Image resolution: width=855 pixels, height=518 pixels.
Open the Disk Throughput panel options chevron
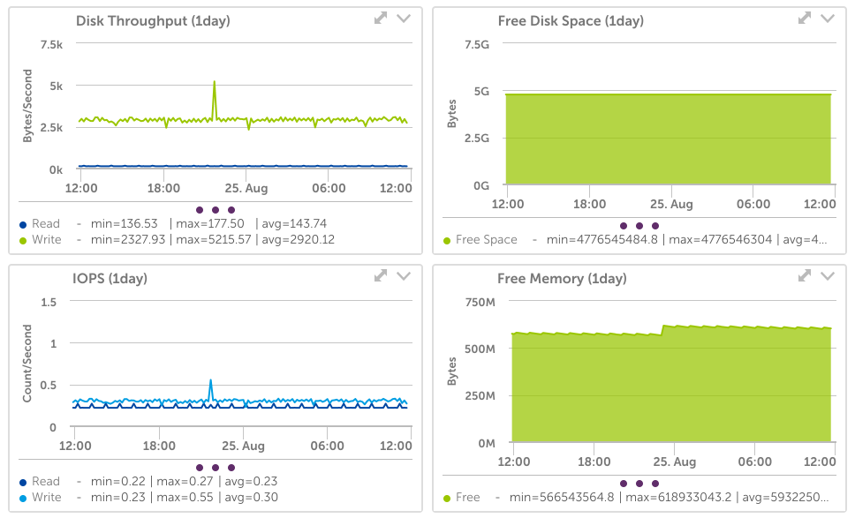[404, 19]
